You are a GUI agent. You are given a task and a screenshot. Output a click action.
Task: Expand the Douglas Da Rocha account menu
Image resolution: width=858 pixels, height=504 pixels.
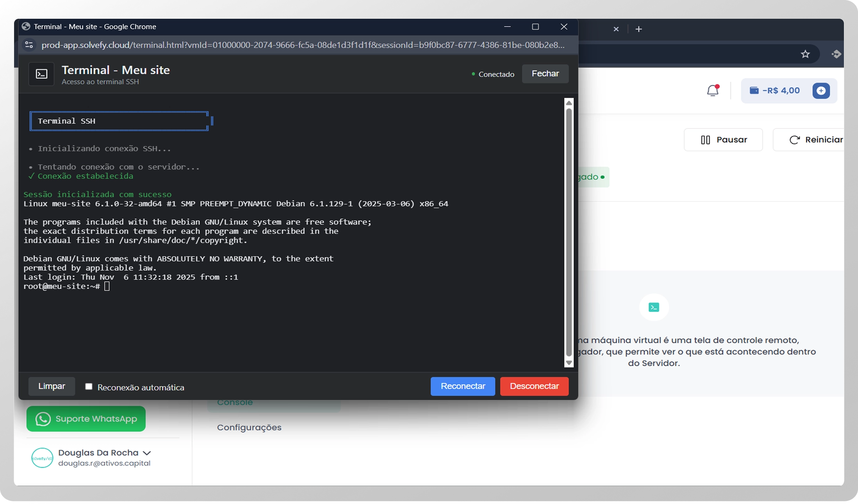pyautogui.click(x=147, y=453)
